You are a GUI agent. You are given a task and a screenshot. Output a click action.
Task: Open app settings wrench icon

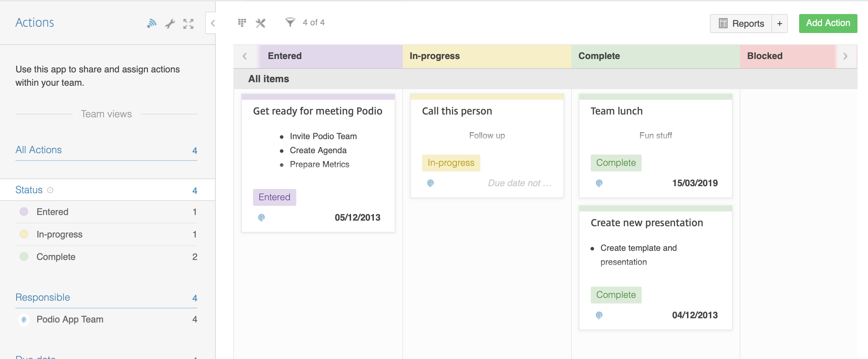(170, 24)
